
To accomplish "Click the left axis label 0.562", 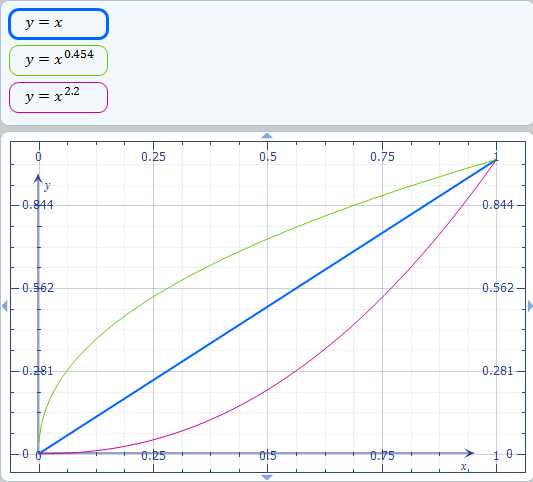I will [x=38, y=288].
